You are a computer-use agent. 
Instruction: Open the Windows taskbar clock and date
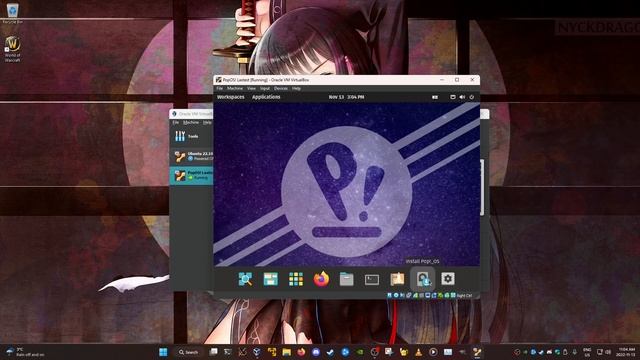tap(627, 352)
